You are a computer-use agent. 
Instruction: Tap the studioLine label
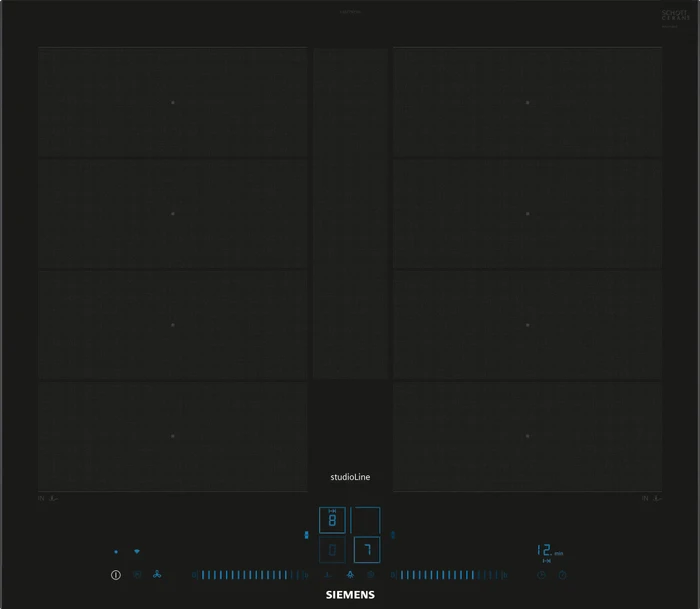pyautogui.click(x=350, y=477)
